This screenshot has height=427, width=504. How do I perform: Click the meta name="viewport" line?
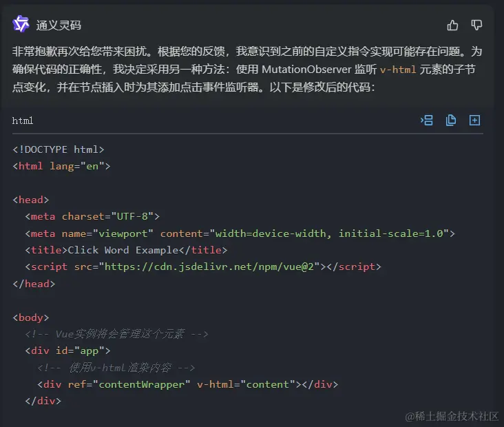240,233
